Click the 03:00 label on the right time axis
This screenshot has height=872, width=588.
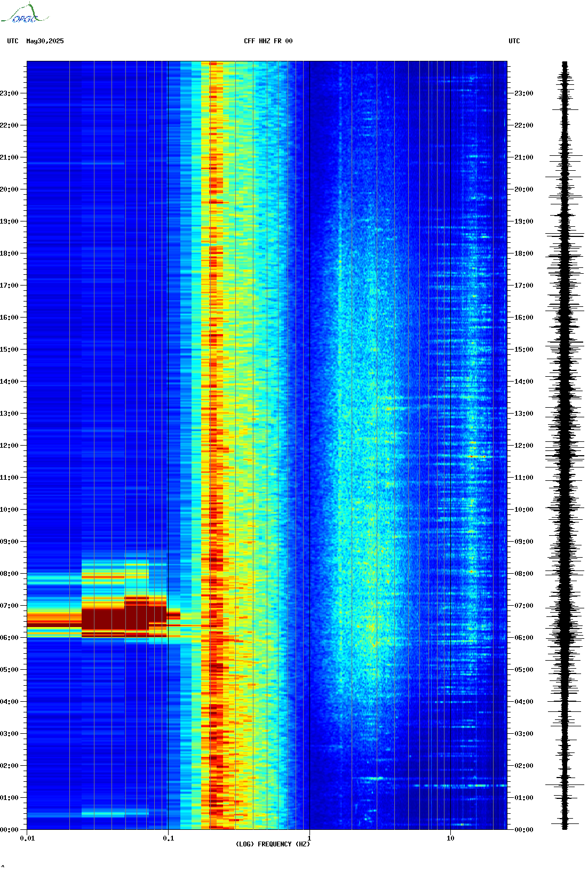(524, 734)
